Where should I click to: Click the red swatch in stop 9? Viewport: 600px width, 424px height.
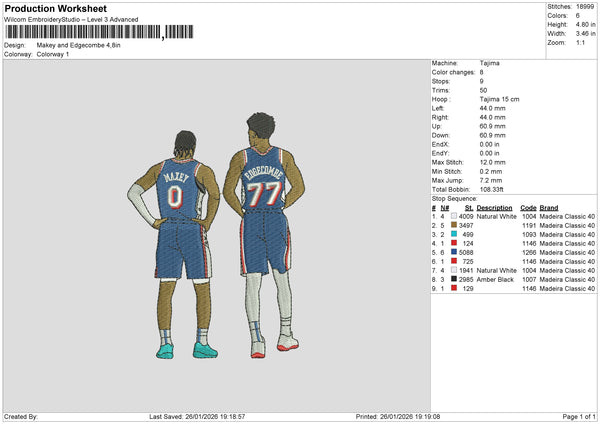(x=453, y=288)
